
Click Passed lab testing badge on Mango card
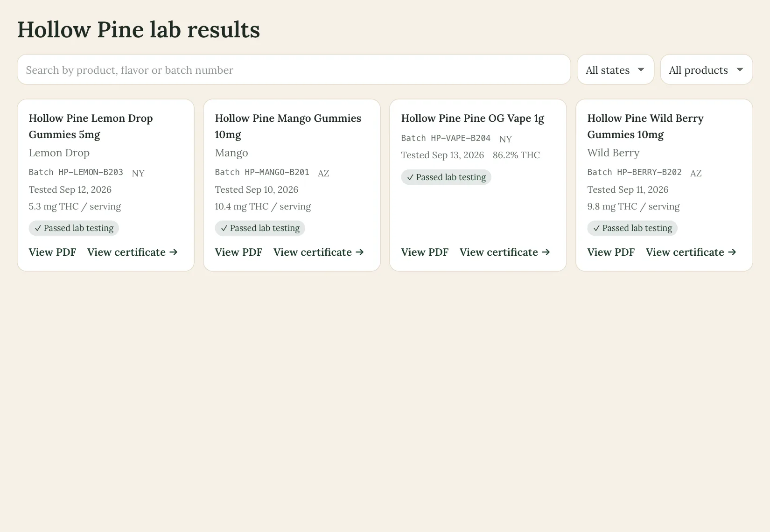tap(260, 228)
